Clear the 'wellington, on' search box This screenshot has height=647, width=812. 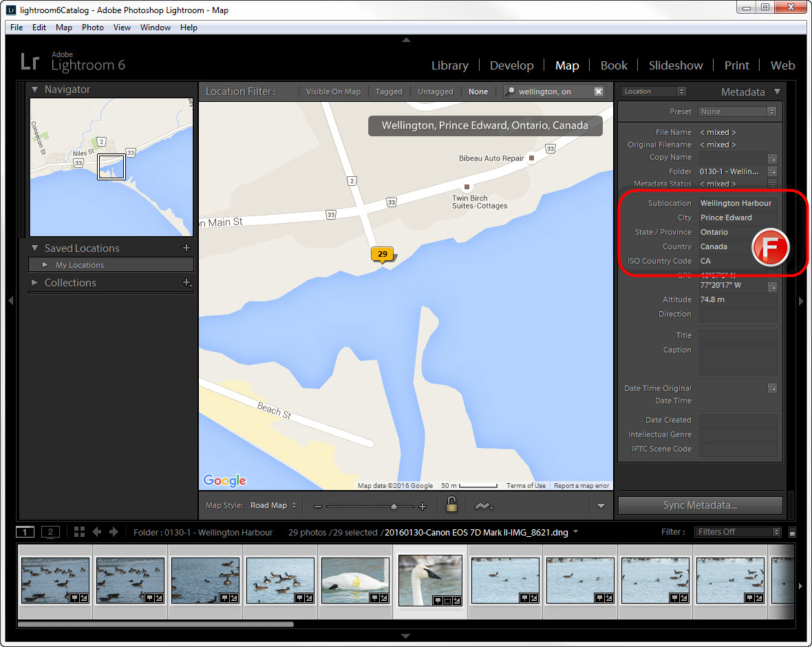tap(599, 92)
